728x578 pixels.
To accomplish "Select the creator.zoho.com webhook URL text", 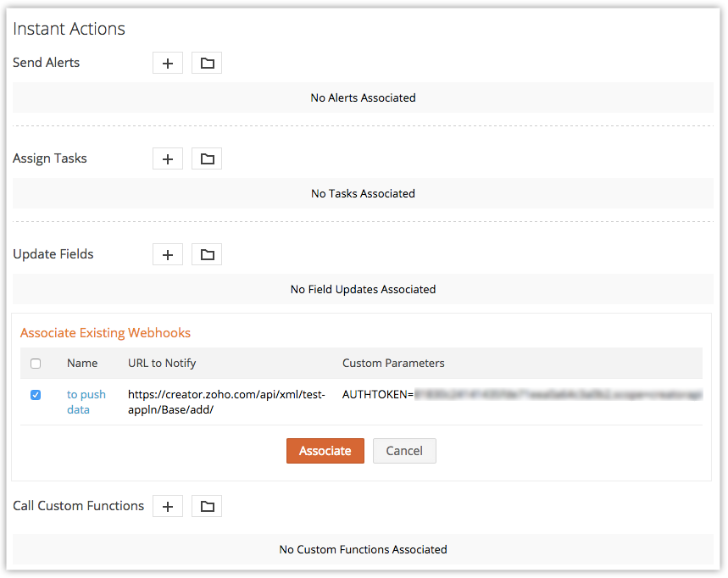I will pyautogui.click(x=226, y=402).
